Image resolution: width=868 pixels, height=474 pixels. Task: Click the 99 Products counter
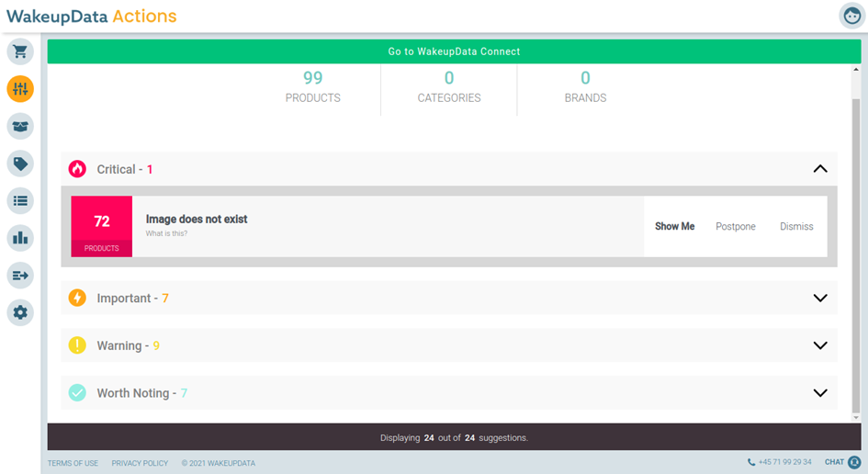pos(313,87)
